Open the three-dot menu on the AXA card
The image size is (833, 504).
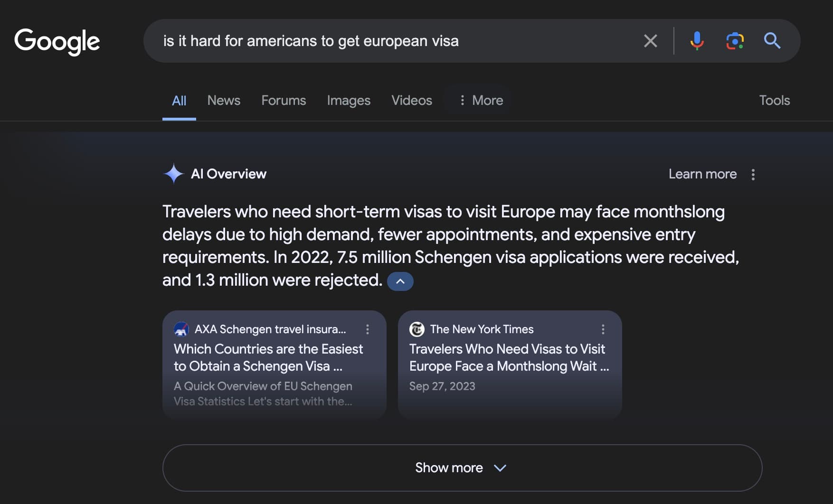(367, 329)
